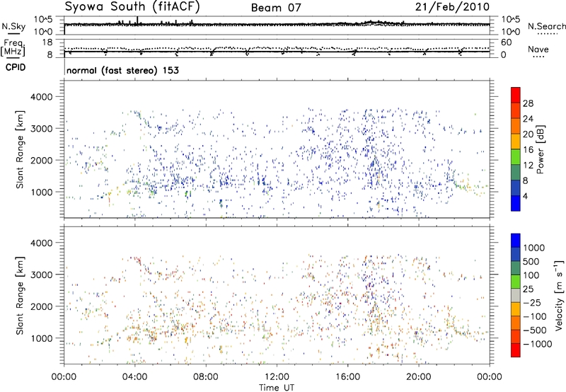The image size is (566, 392).
Task: Click the 'Power [dB]' colorbar label
Action: click(x=541, y=149)
